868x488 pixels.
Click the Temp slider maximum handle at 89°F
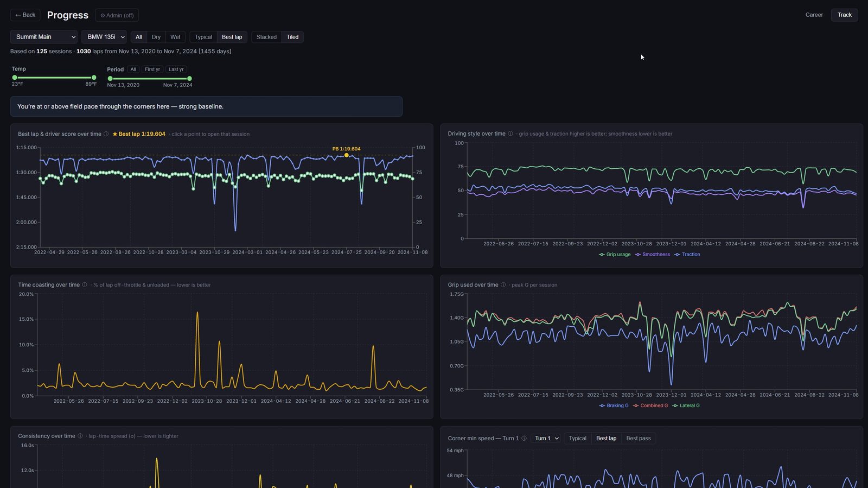pos(94,78)
